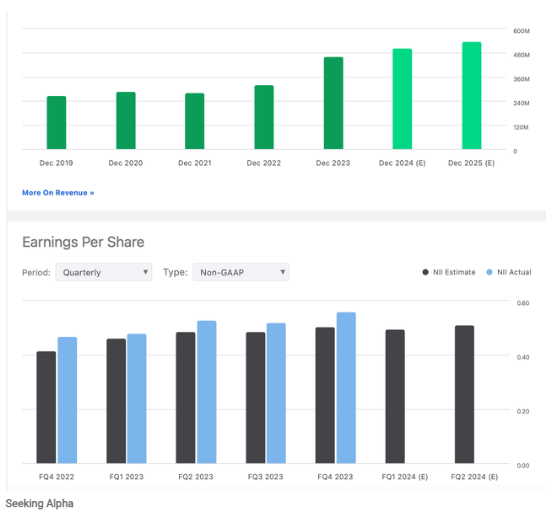
Task: Select the Dec 2022 revenue bar
Action: point(264,117)
